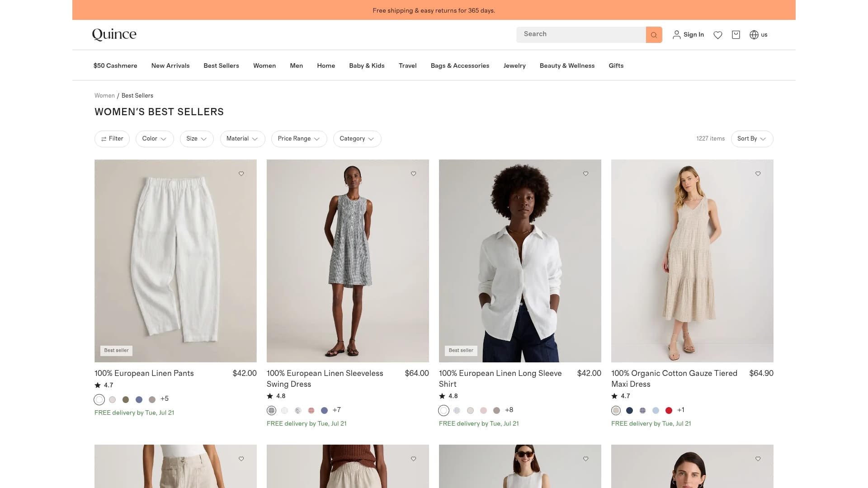Click the Best seller badge on Linen Pants

tap(116, 351)
